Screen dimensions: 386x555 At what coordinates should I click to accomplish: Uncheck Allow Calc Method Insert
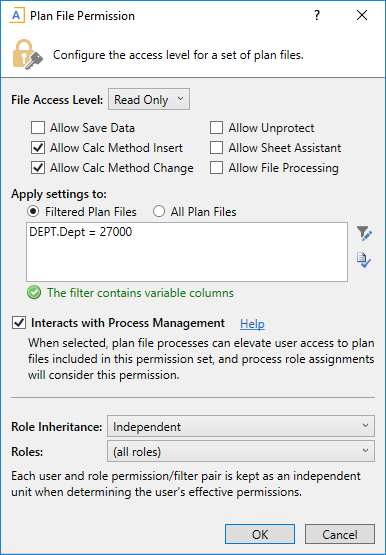coord(38,148)
